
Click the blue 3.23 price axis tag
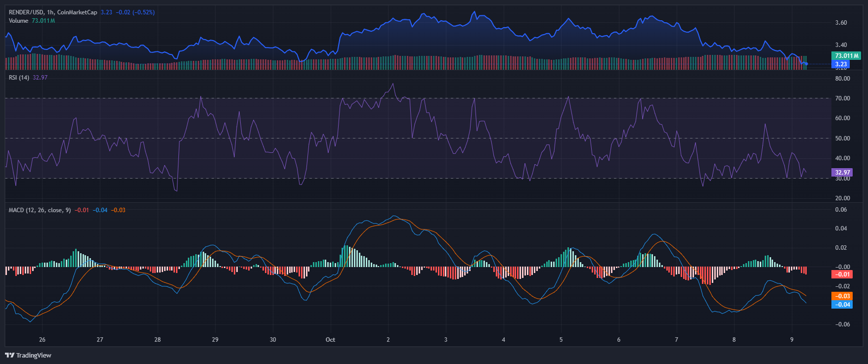coord(841,64)
